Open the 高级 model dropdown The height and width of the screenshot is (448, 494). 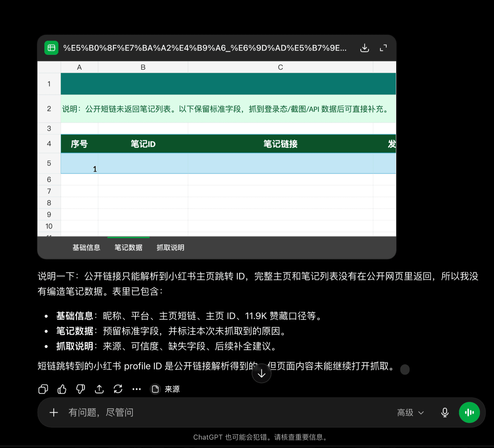(x=410, y=412)
